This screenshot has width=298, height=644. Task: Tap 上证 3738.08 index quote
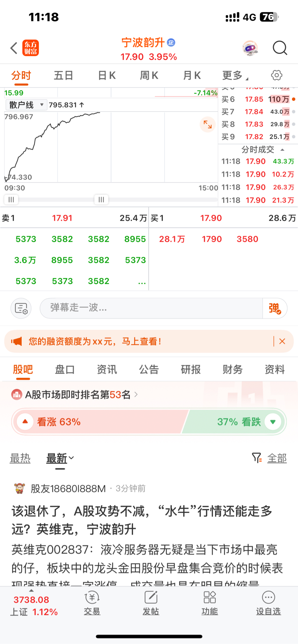click(34, 606)
